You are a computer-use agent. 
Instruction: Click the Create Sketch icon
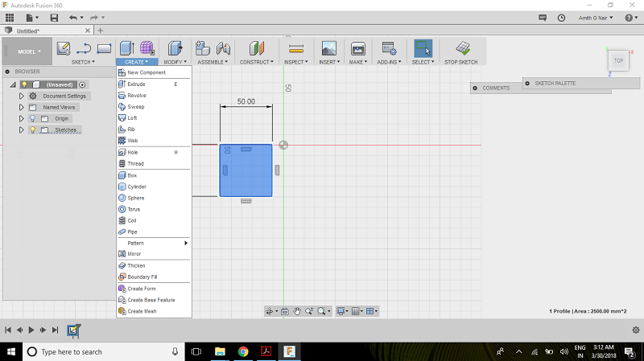pos(64,48)
